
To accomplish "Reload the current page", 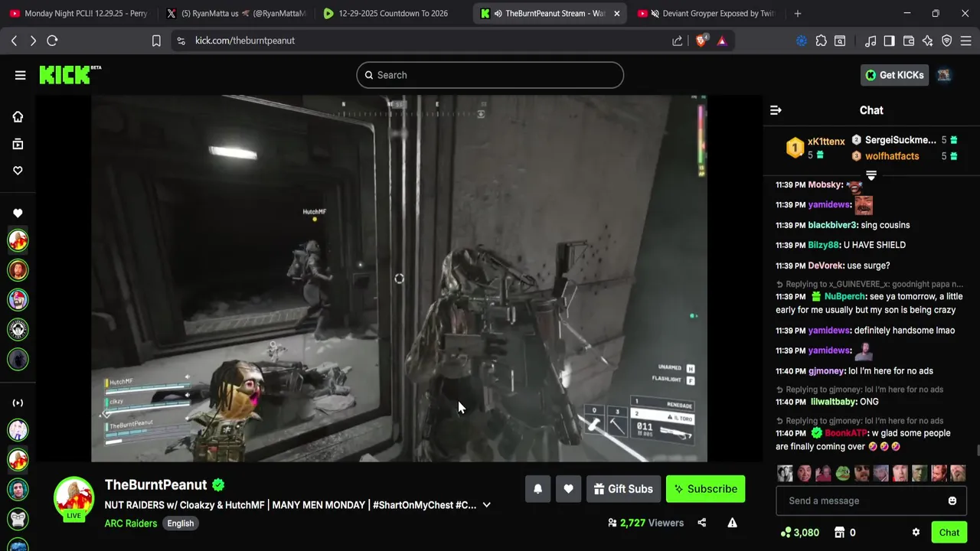I will tap(52, 41).
